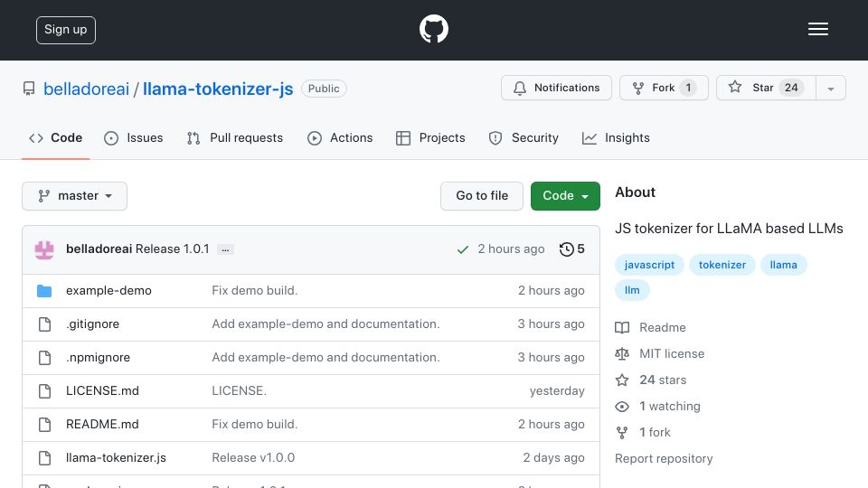Click the belladoreai avatar in commit row
This screenshot has height=488, width=868.
tap(44, 249)
